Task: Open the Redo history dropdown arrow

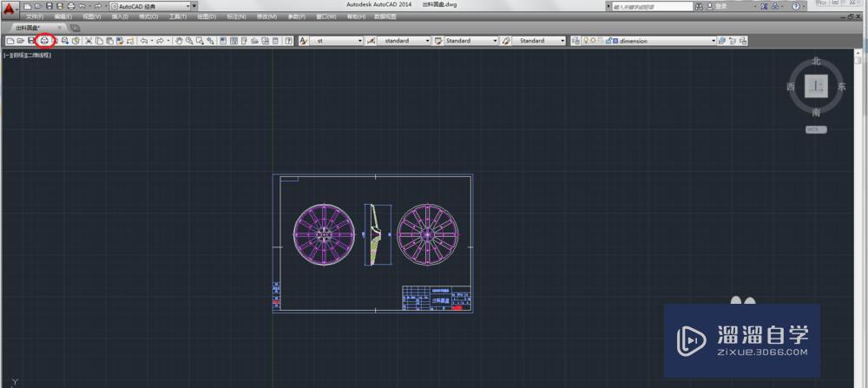Action: 168,41
